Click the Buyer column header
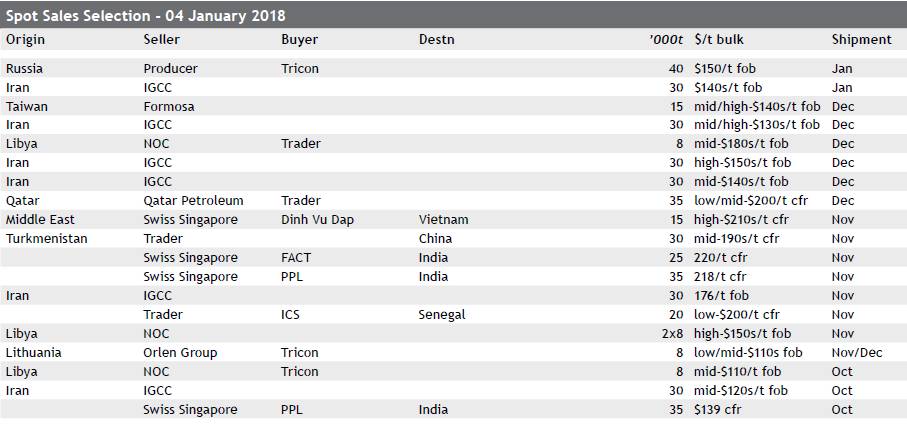 coord(300,40)
